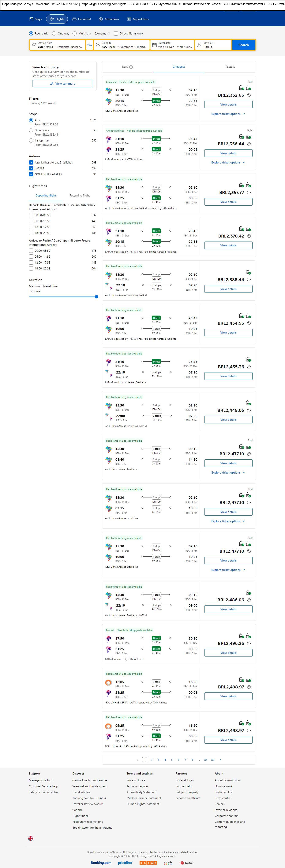Click the Airport taxis icon in the top navigation
The width and height of the screenshot is (285, 868).
tap(129, 19)
